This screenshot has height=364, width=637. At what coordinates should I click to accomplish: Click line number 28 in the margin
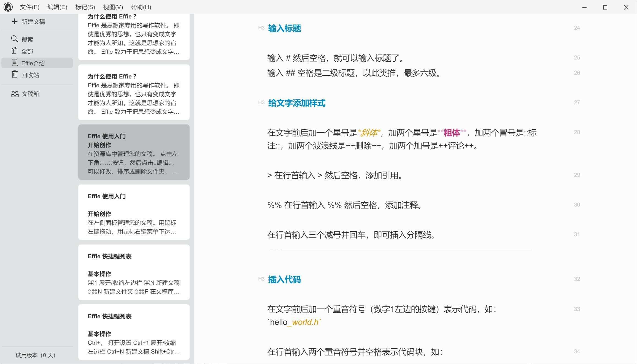click(x=577, y=132)
